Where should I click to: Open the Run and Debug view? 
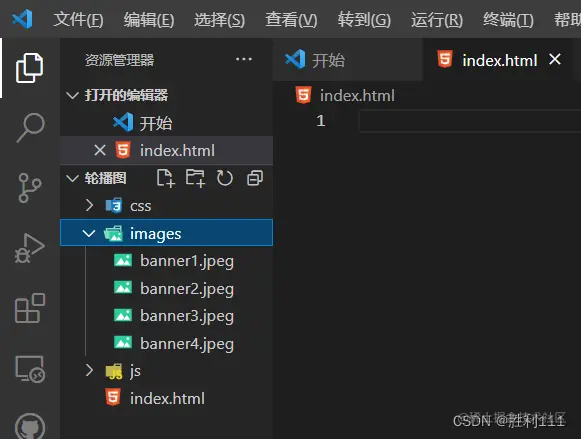tap(30, 248)
